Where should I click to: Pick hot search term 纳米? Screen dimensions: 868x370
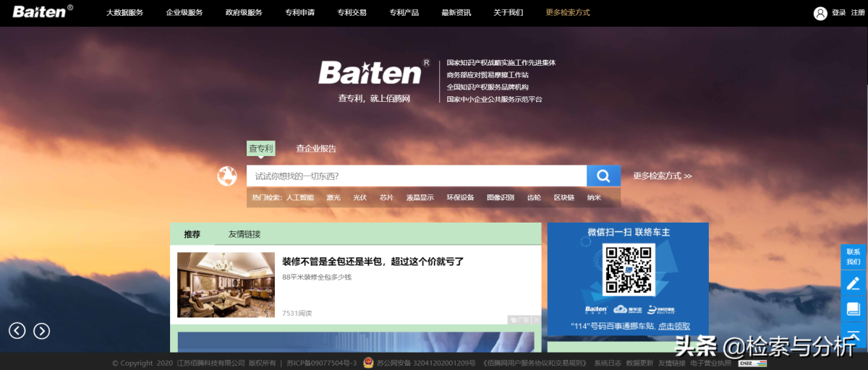[x=594, y=197]
